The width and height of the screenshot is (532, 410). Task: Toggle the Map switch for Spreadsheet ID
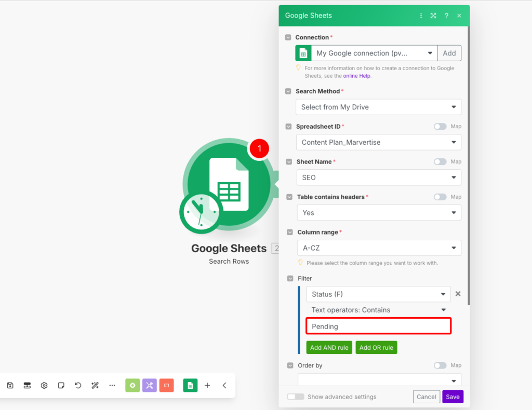(440, 127)
